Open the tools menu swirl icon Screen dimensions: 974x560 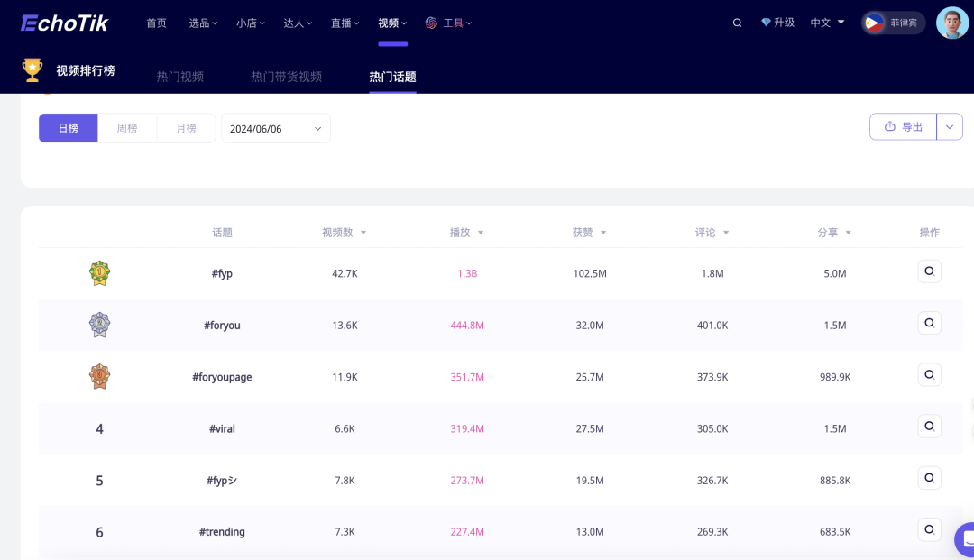click(x=431, y=23)
